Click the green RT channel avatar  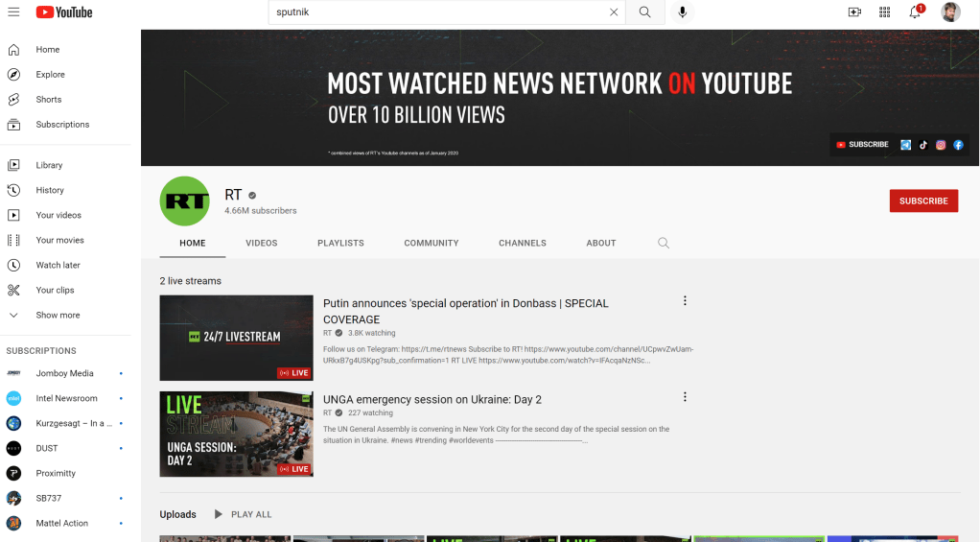click(184, 200)
